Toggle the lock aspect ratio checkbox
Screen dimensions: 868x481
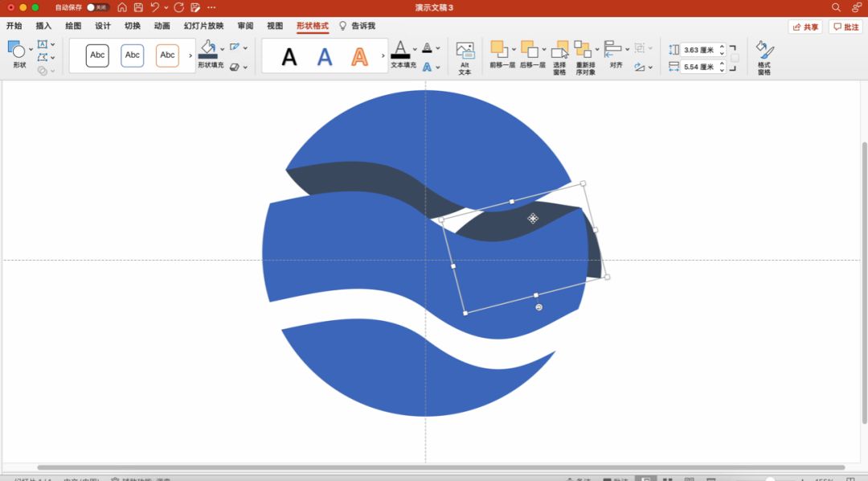pyautogui.click(x=735, y=58)
